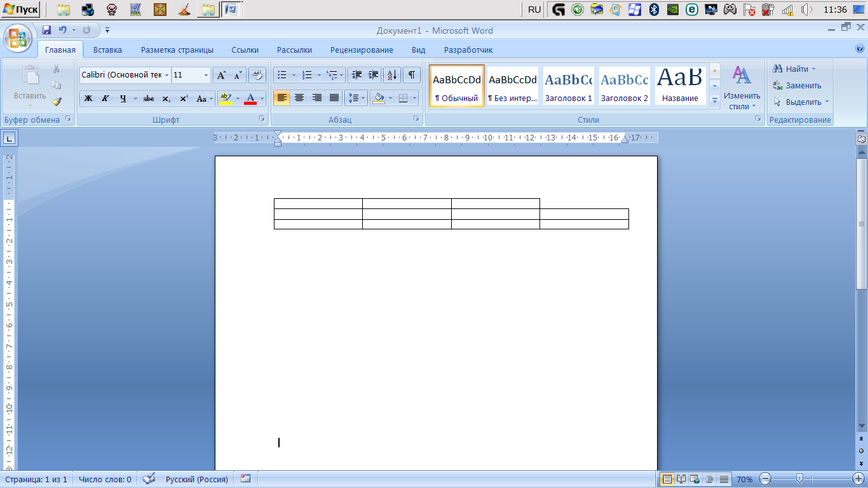This screenshot has width=868, height=488.
Task: Select the Заголовок 1 style thumbnail
Action: coord(568,86)
